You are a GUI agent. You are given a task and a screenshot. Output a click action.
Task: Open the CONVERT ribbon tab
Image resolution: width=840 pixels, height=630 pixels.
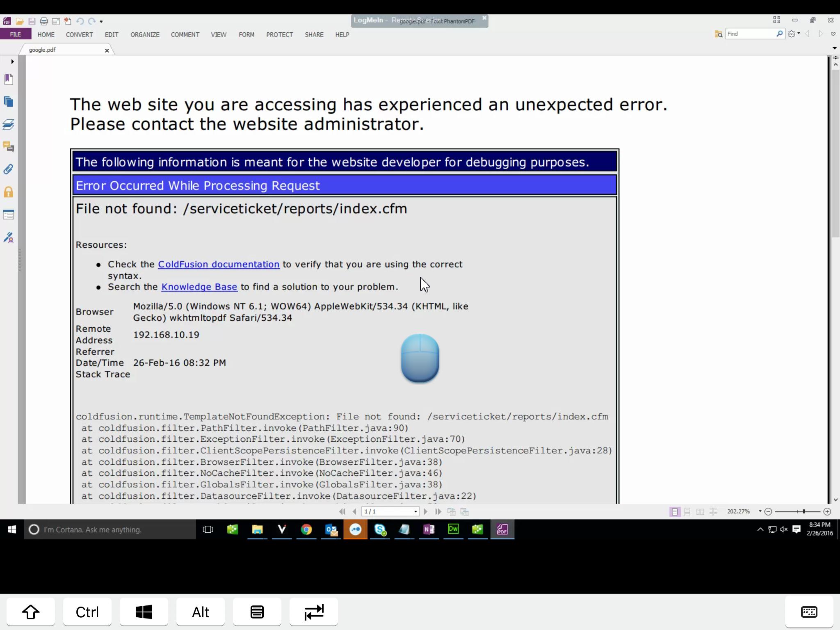click(79, 34)
